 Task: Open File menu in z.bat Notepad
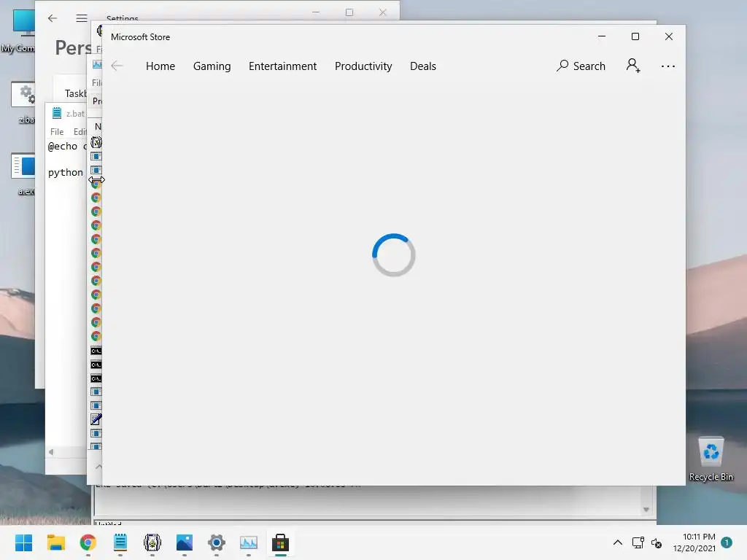57,132
